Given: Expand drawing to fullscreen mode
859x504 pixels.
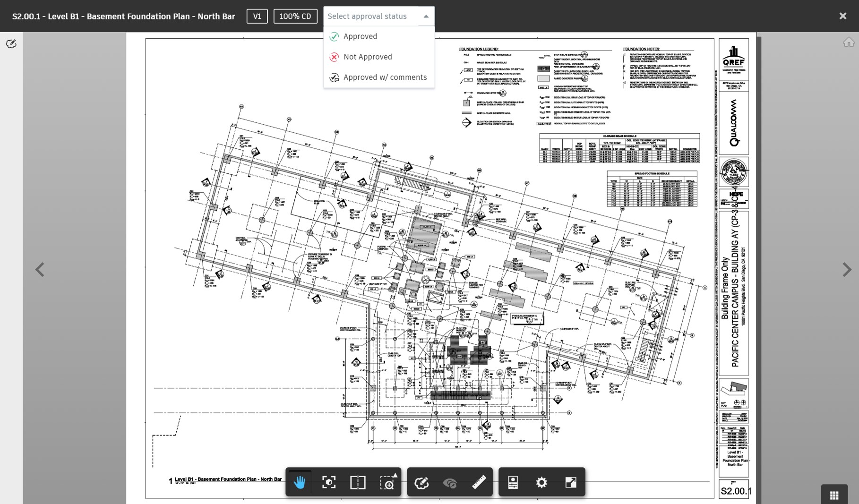Looking at the screenshot, I should [570, 482].
